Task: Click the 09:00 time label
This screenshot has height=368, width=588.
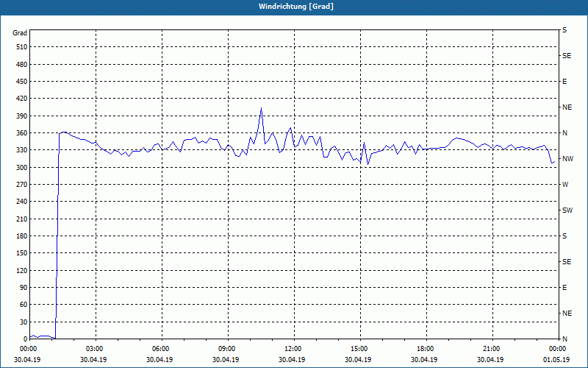Action: point(226,349)
